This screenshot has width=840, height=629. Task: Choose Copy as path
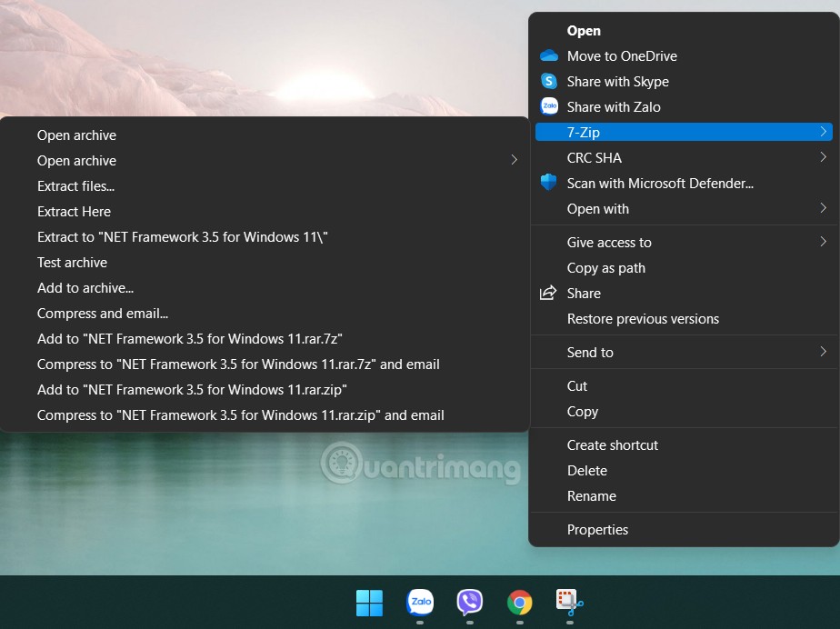[684, 268]
